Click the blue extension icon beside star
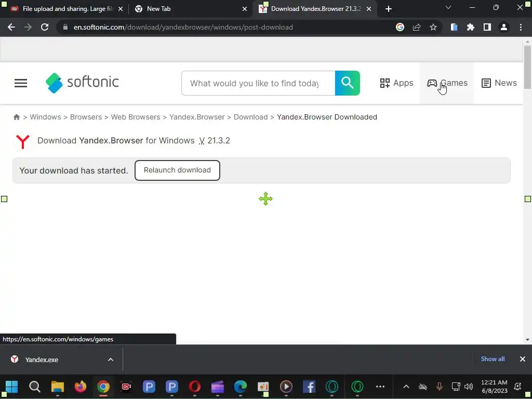This screenshot has height=399, width=532. (454, 27)
